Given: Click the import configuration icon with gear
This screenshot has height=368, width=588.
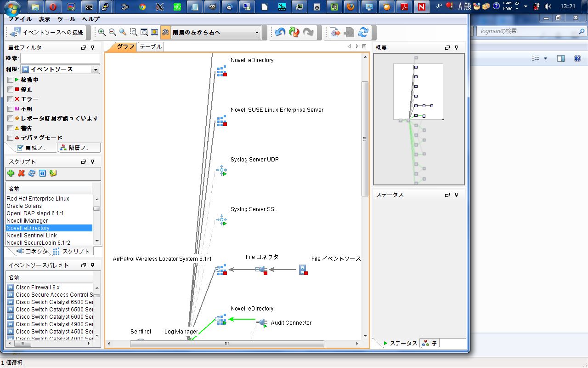Looking at the screenshot, I should tap(335, 32).
